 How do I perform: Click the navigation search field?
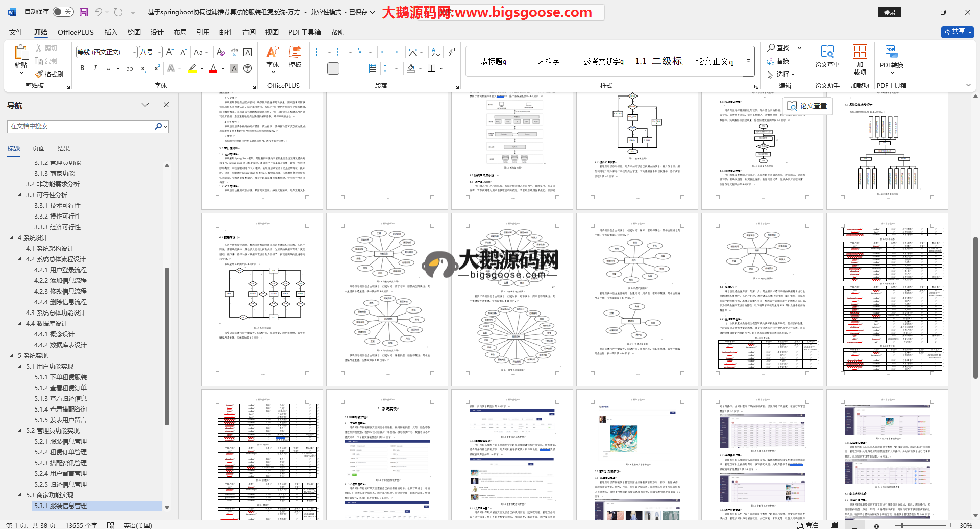point(81,126)
